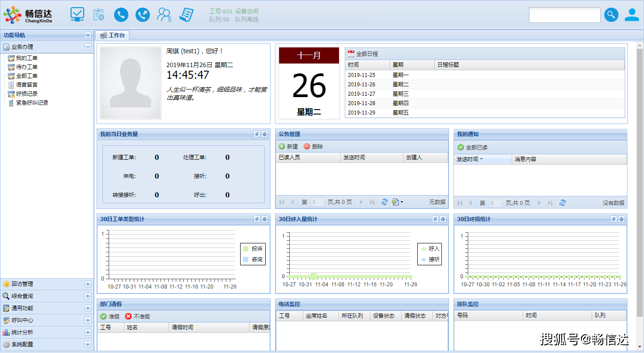The width and height of the screenshot is (644, 353).
Task: Expand the 综合查询 section
Action: (x=88, y=296)
